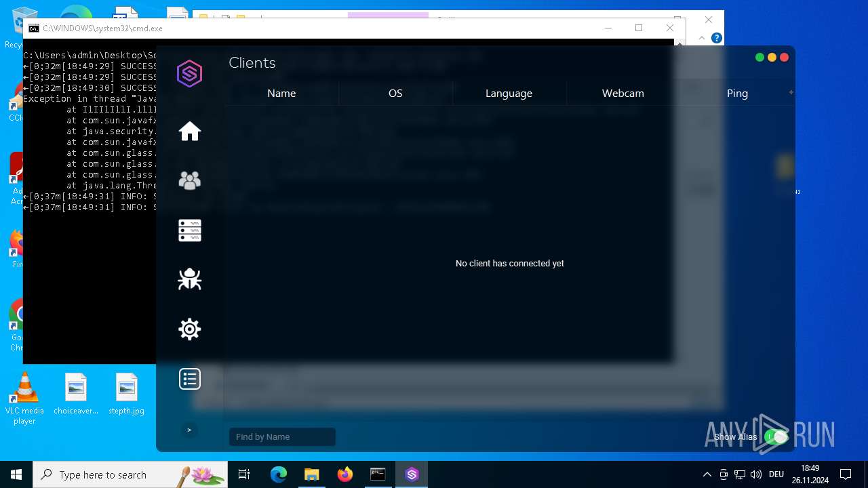Close the cmd.exe window

670,28
